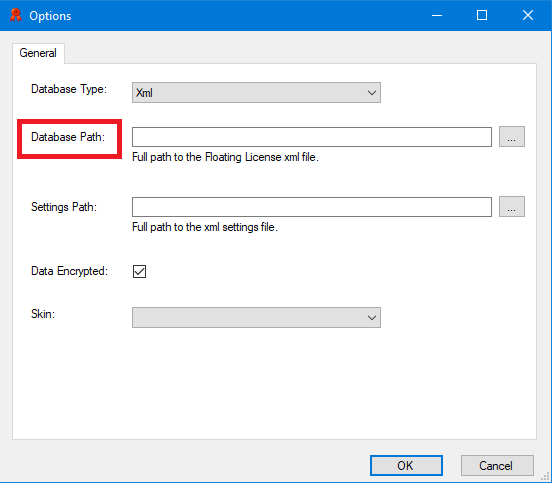The width and height of the screenshot is (552, 483).
Task: Click the empty Skin combo box field
Action: click(256, 318)
